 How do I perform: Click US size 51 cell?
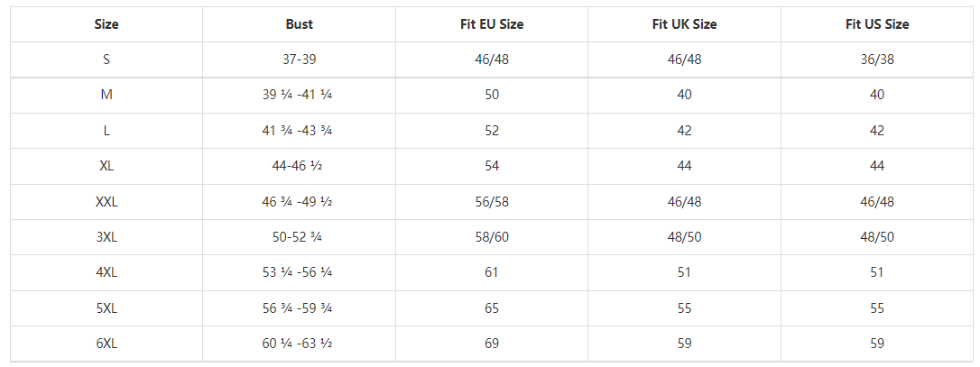tap(877, 272)
